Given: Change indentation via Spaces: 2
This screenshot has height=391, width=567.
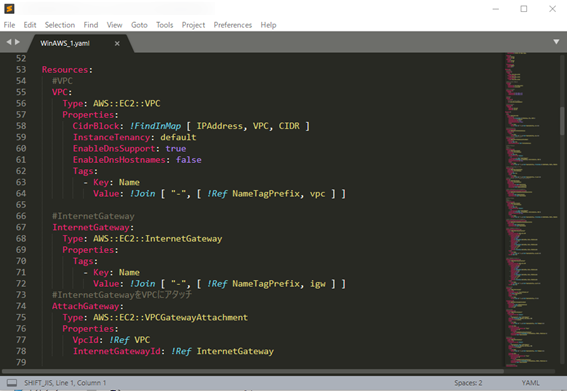Looking at the screenshot, I should click(x=468, y=383).
